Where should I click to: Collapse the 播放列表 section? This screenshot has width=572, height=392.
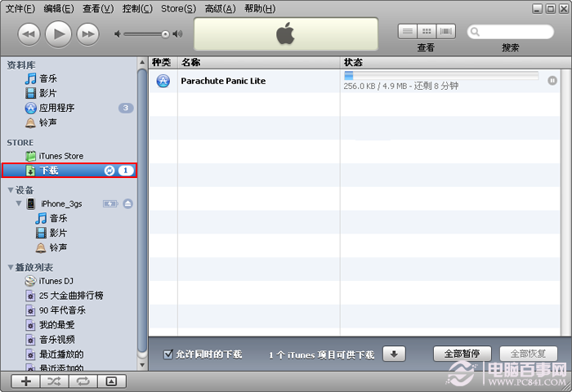[x=11, y=267]
